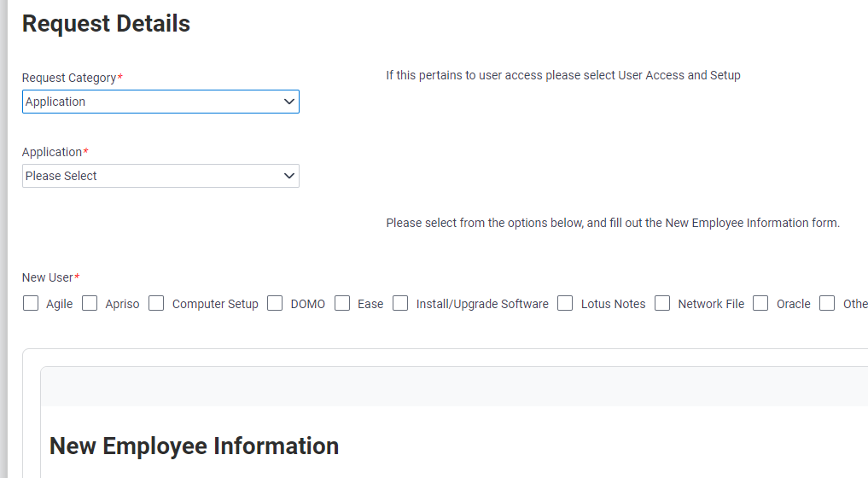Click the New Employee Information heading
Viewport: 868px width, 478px height.
pos(194,446)
